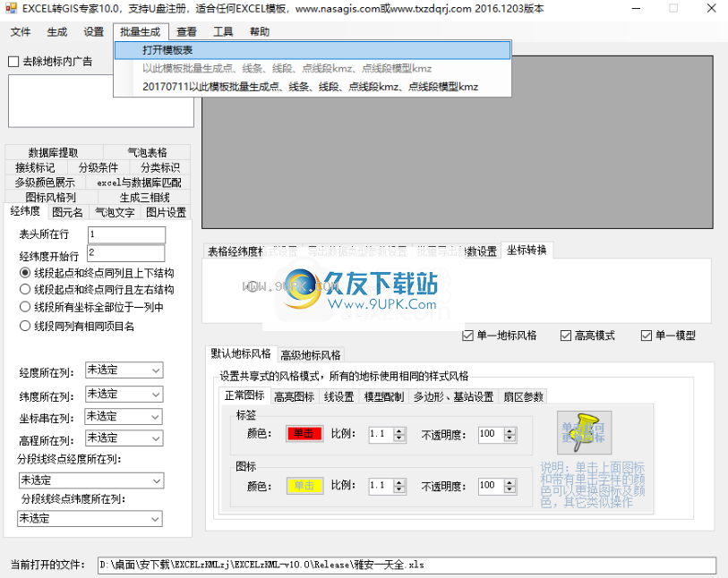
Task: Expand 经度所在列 dropdown
Action: click(x=124, y=370)
